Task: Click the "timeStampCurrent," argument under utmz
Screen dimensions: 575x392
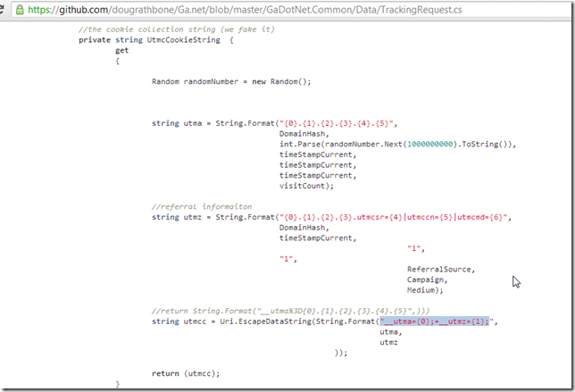Action: click(x=318, y=238)
